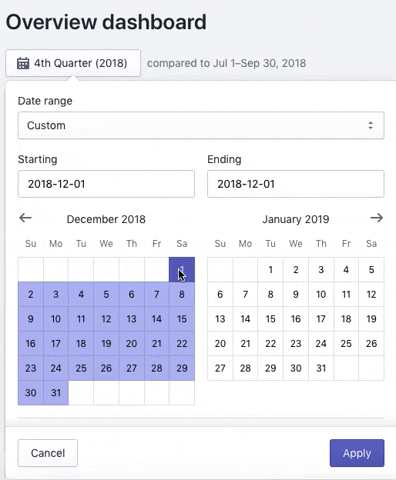Click the Ending date input field
The image size is (396, 480).
click(x=296, y=184)
